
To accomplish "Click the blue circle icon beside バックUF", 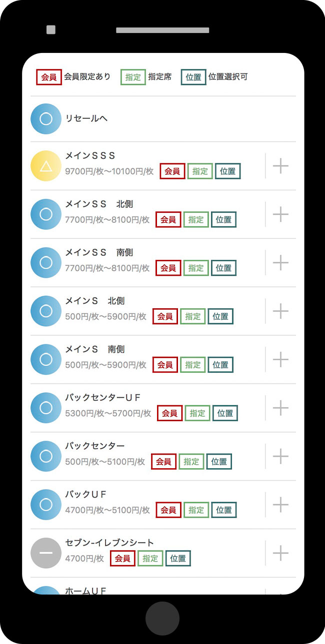I will click(x=45, y=505).
